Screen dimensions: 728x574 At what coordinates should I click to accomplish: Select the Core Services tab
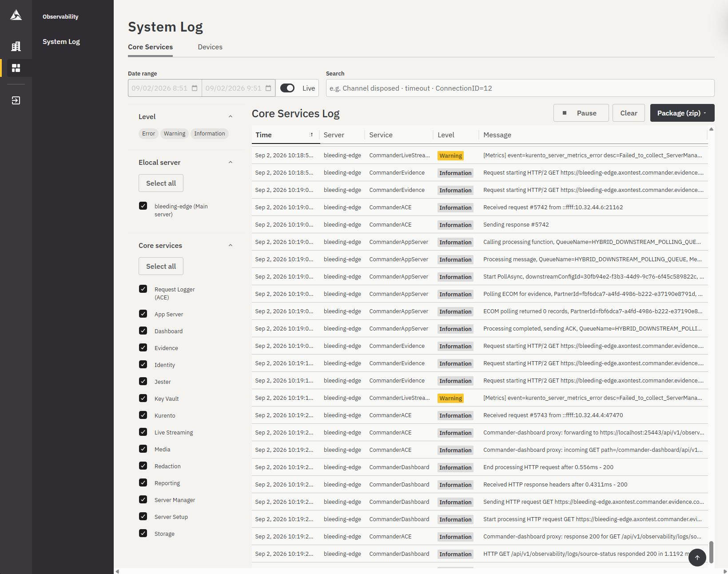click(x=150, y=47)
